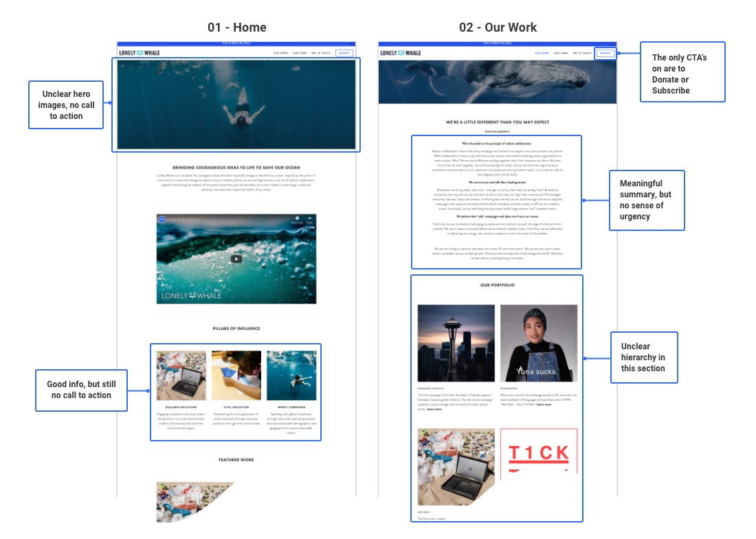Viewport: 756px width, 539px height.
Task: Click 'Learn more' for the #StopSucking campaign
Action: 545,404
